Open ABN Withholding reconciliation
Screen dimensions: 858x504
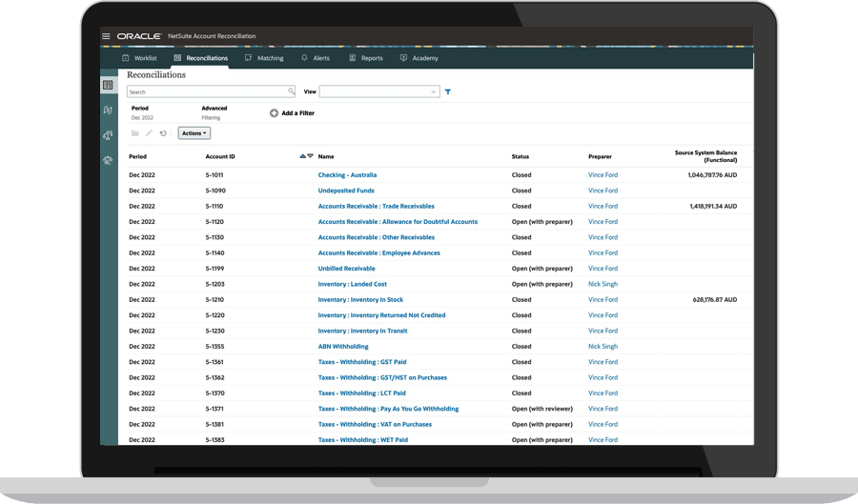[343, 347]
